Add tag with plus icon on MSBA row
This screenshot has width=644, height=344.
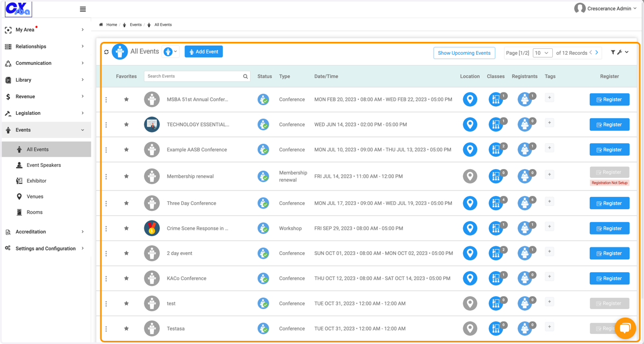click(x=549, y=98)
